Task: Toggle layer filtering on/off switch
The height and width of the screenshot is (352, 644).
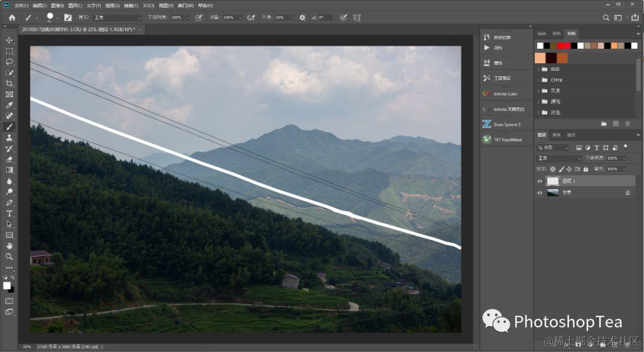Action: [625, 147]
